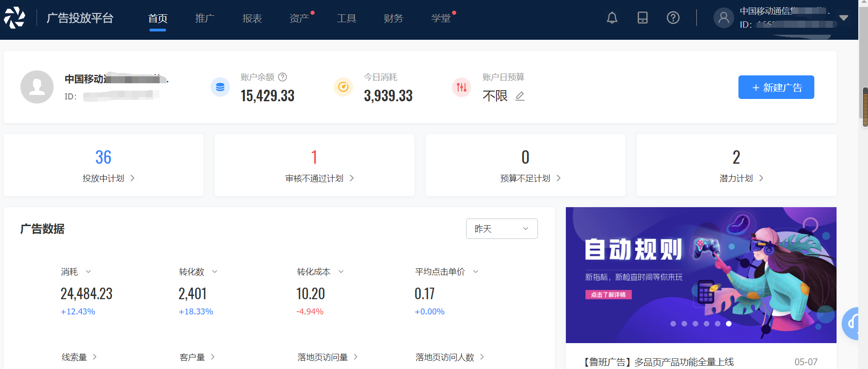Screen dimensions: 868x369
Task: Click the user avatar icon in header
Action: click(x=724, y=18)
